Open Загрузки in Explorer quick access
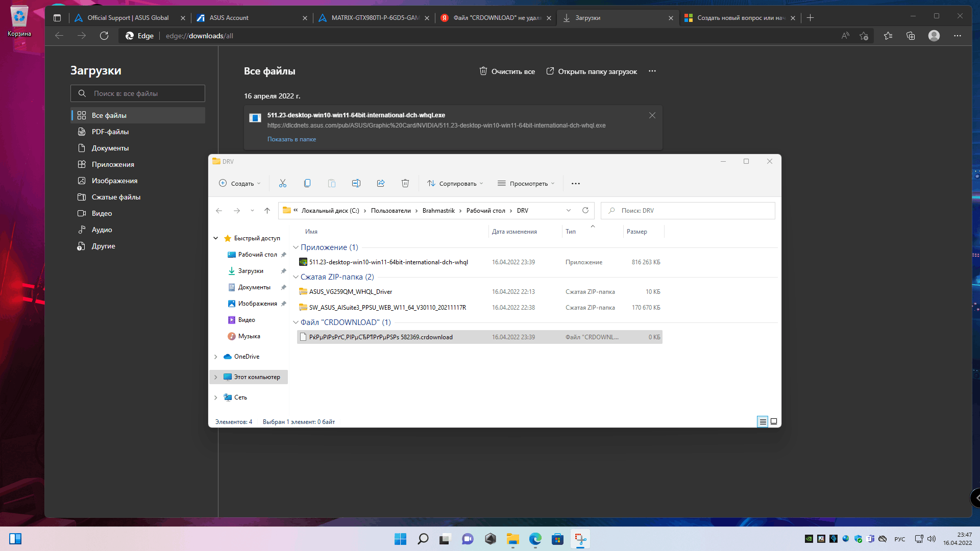 251,271
